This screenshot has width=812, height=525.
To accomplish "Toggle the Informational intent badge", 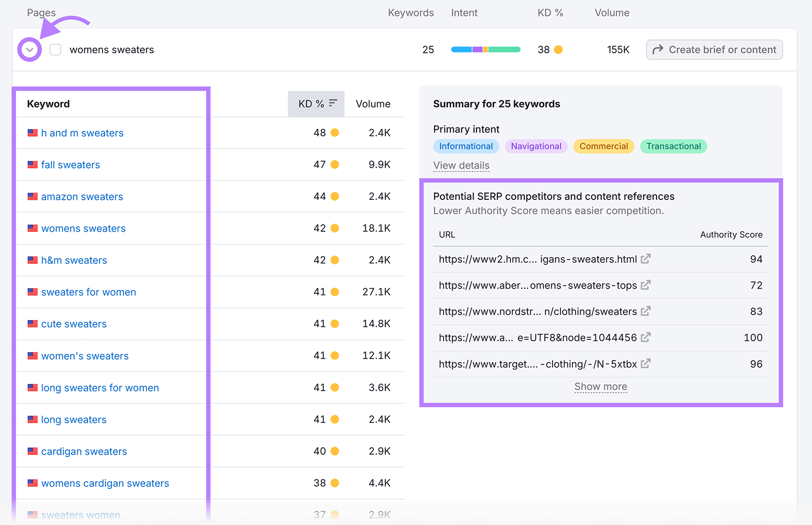I will [465, 146].
